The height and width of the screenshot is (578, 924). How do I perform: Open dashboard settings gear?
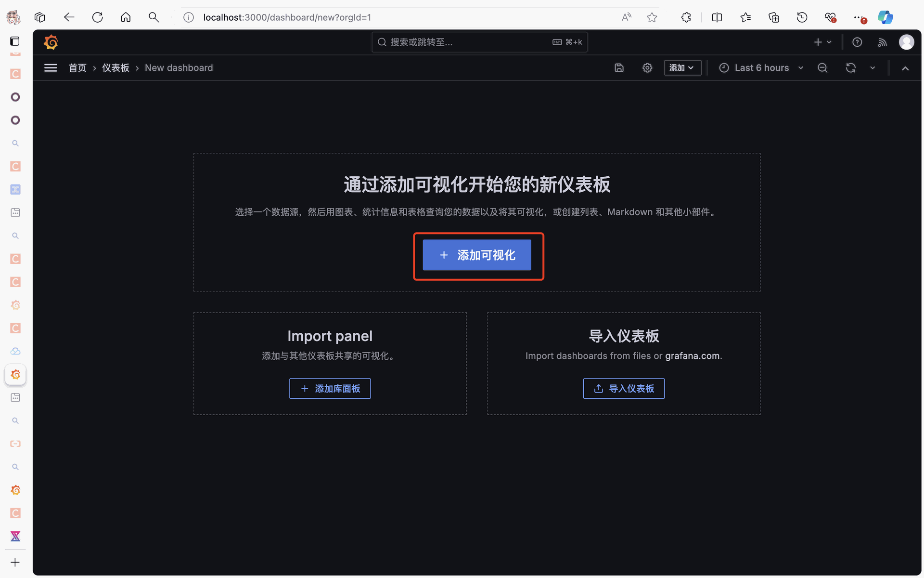[647, 68]
